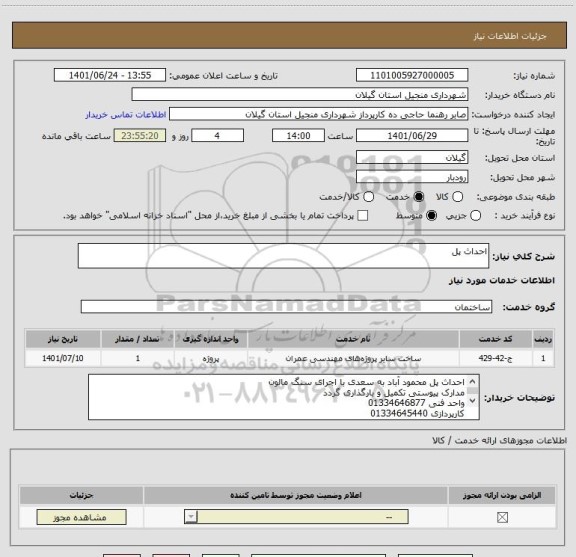The height and width of the screenshot is (557, 576).
Task: Click the delivery province field گیلان
Action: click(412, 158)
